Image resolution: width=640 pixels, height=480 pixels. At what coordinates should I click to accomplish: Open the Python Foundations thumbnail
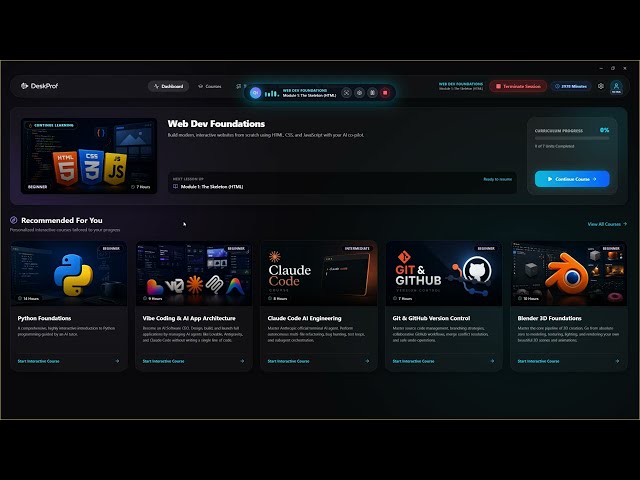[69, 273]
